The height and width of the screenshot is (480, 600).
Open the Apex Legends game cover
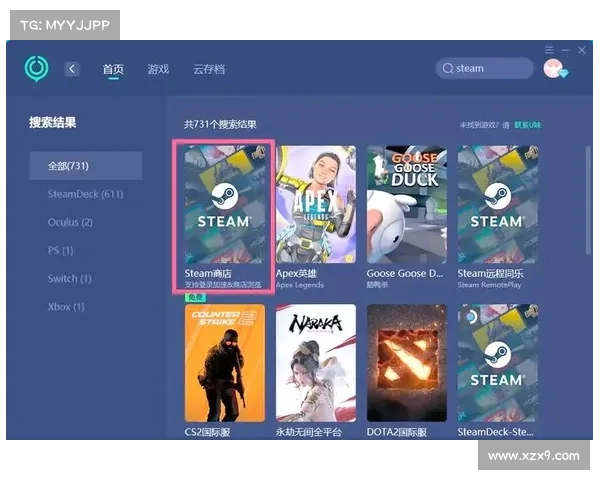(x=316, y=204)
